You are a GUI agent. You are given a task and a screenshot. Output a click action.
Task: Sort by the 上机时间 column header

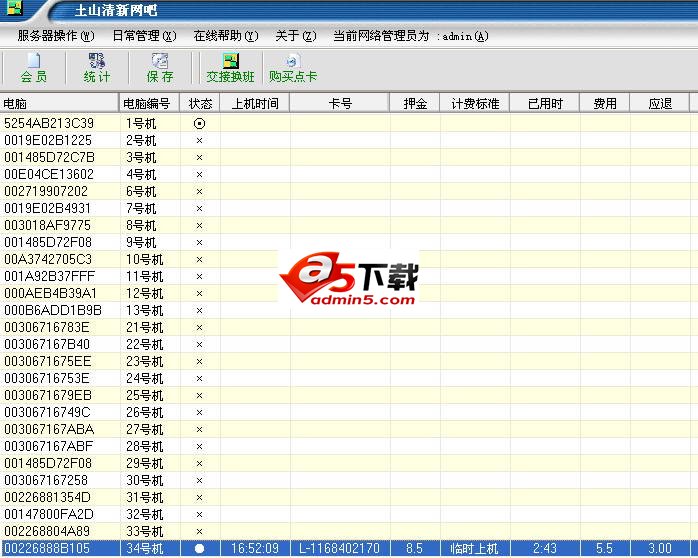255,103
